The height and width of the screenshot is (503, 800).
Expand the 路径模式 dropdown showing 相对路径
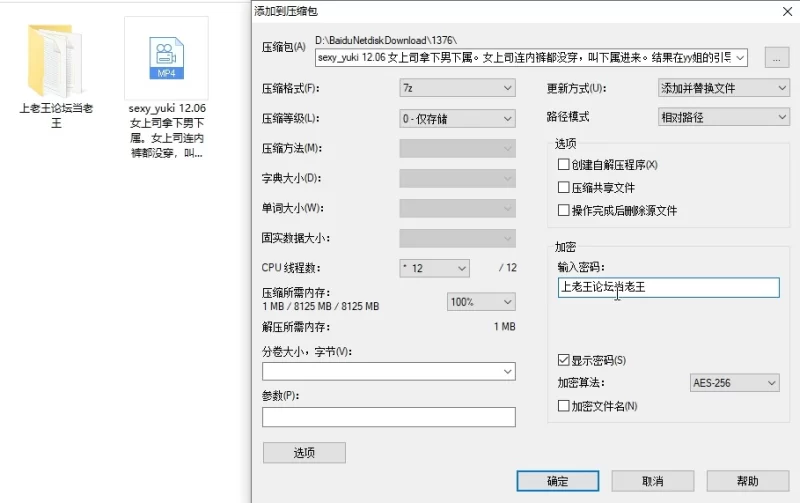point(723,117)
